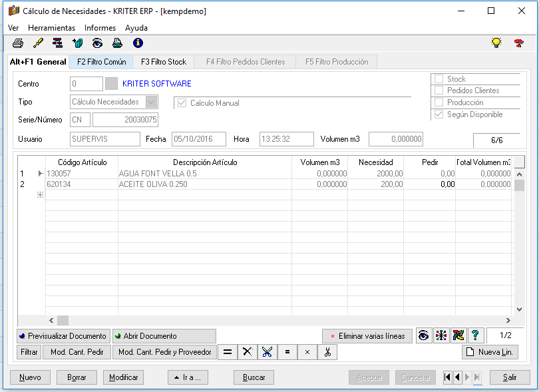Click the large bold equals sign button

[x=228, y=352]
